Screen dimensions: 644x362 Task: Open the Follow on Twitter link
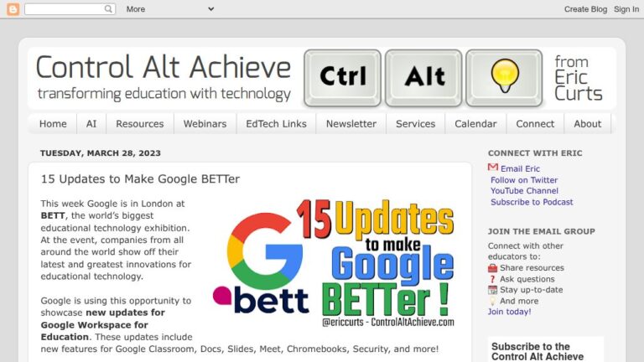(524, 180)
